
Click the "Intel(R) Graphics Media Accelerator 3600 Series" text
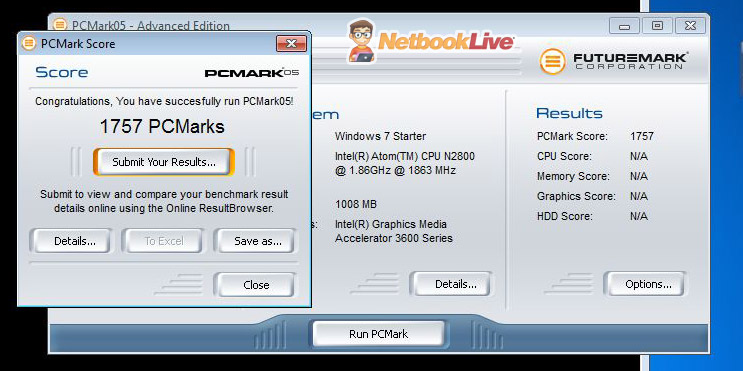tap(393, 231)
